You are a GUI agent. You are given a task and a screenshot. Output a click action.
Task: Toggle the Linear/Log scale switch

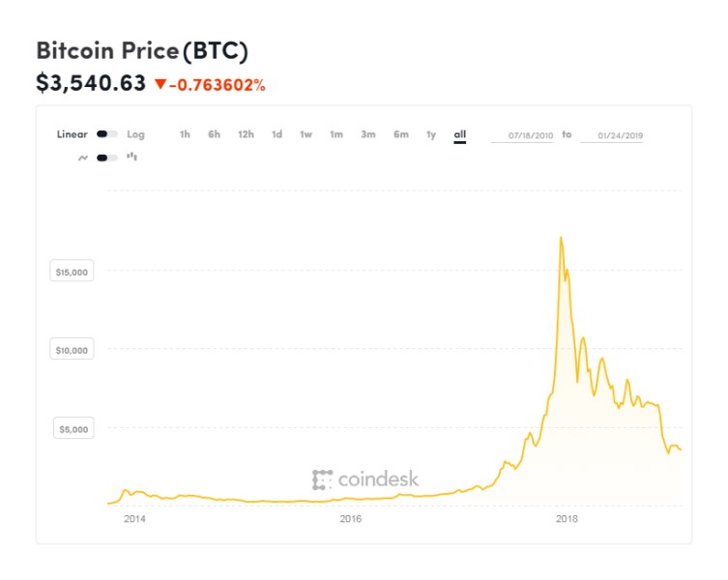(107, 134)
